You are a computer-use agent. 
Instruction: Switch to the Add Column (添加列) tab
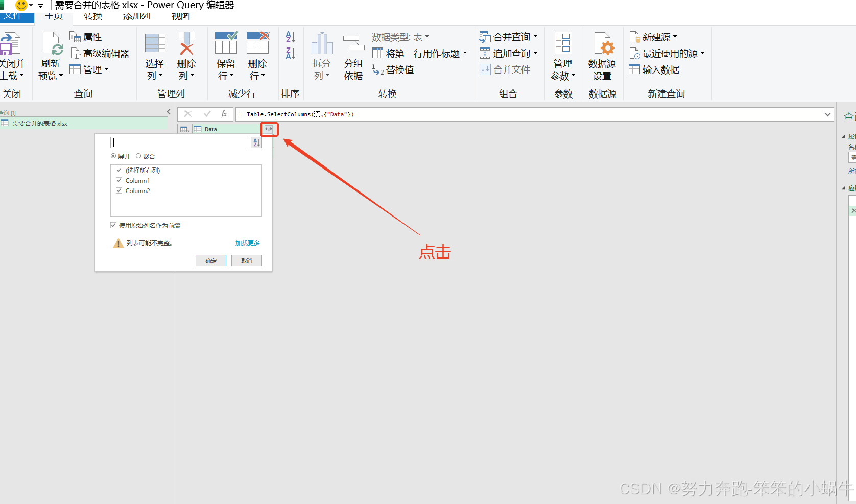(137, 17)
